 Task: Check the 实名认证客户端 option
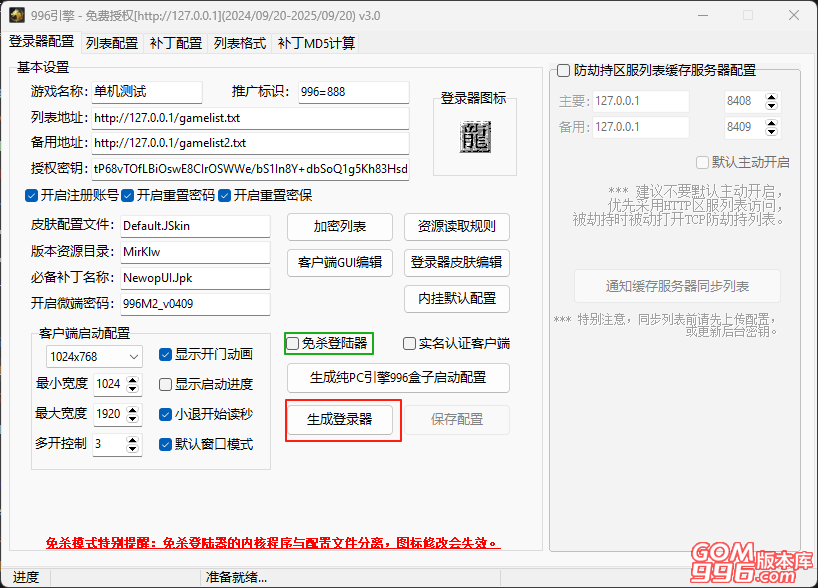coord(410,344)
